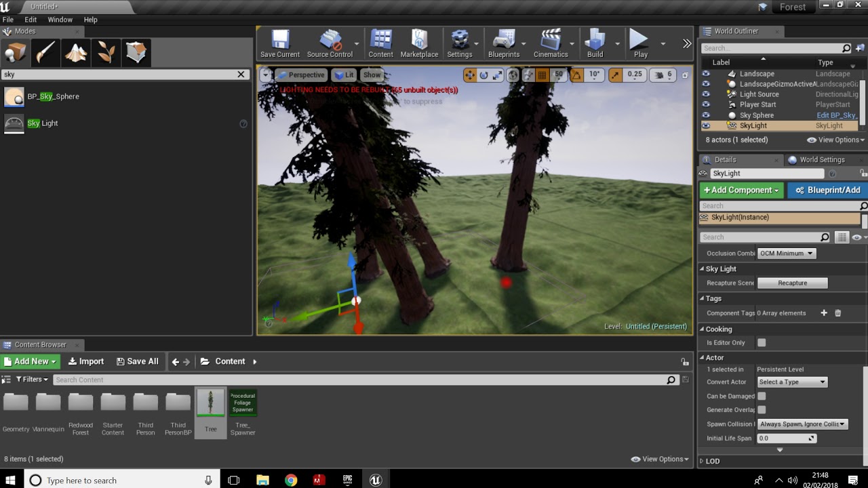Select the Place mode icon
Image resolution: width=868 pixels, height=488 pixels.
(16, 52)
